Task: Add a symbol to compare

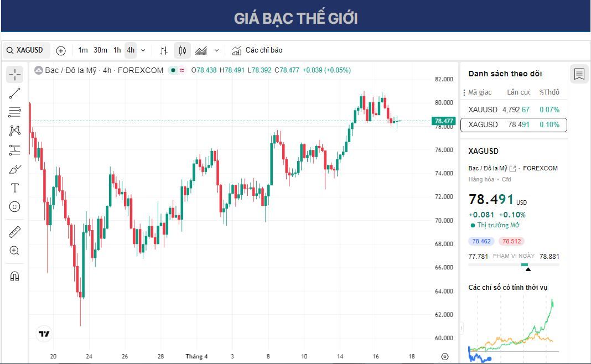Action: pyautogui.click(x=61, y=50)
